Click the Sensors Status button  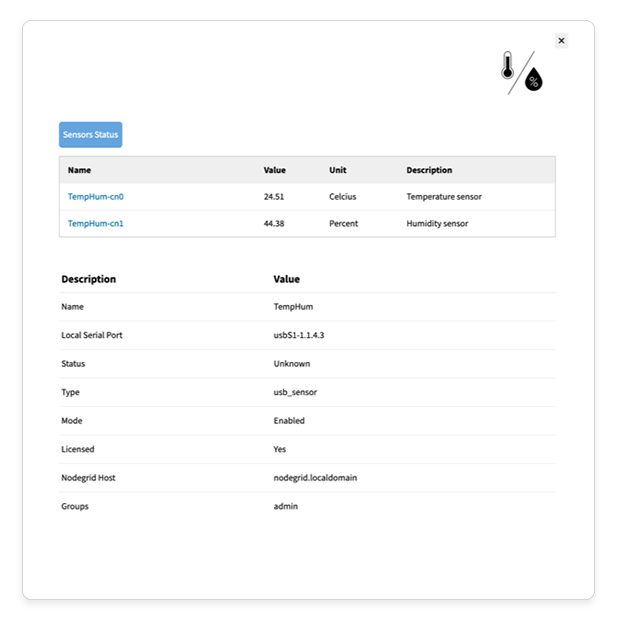(90, 134)
